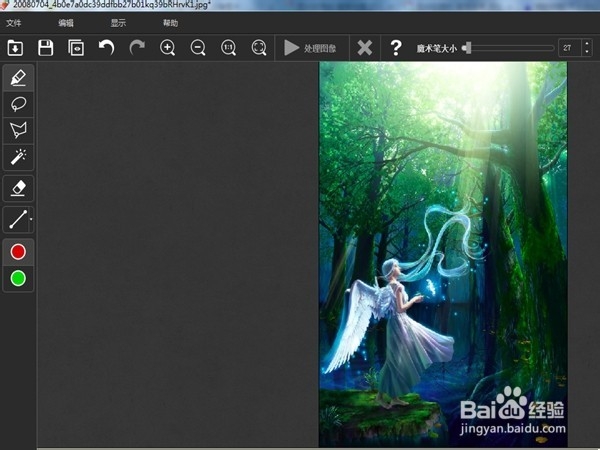Increase brush size with up stepper arrow
This screenshot has width=600, height=450.
click(587, 44)
